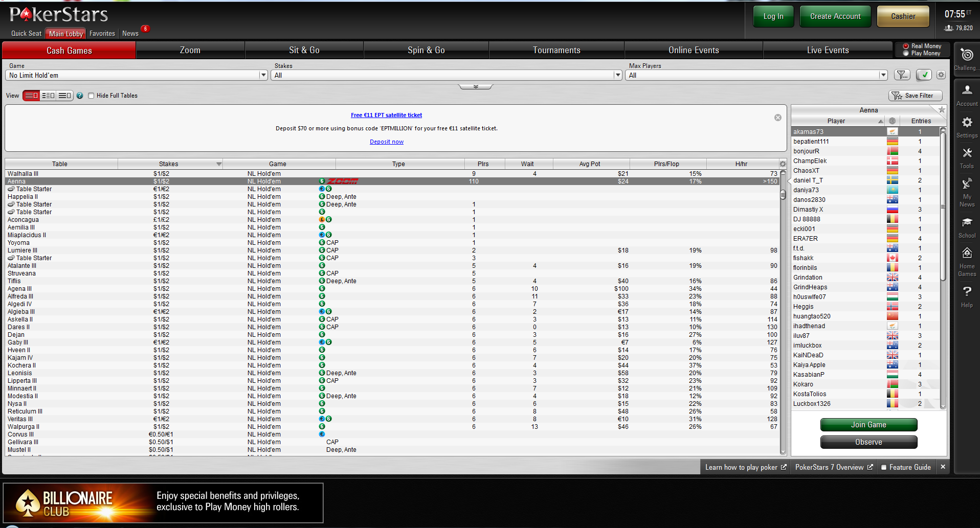Viewport: 980px width, 528px height.
Task: Dismiss the EPT satellite ticket promo banner
Action: coord(778,118)
